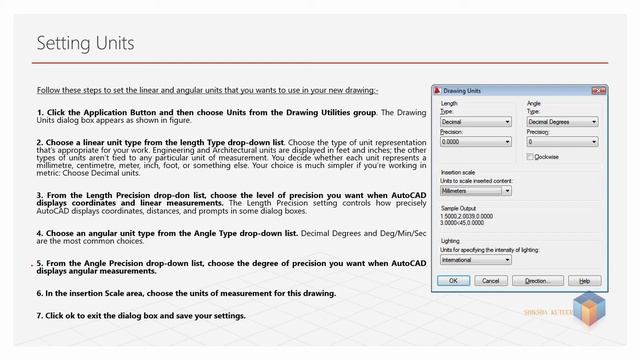Click the Drawing Units title text

[x=462, y=91]
